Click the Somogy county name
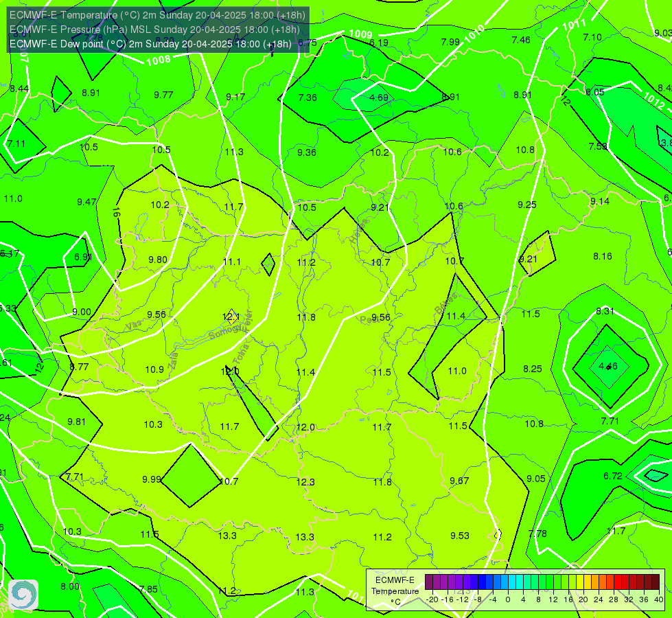Screen dimensions: 672x618 tap(224, 331)
